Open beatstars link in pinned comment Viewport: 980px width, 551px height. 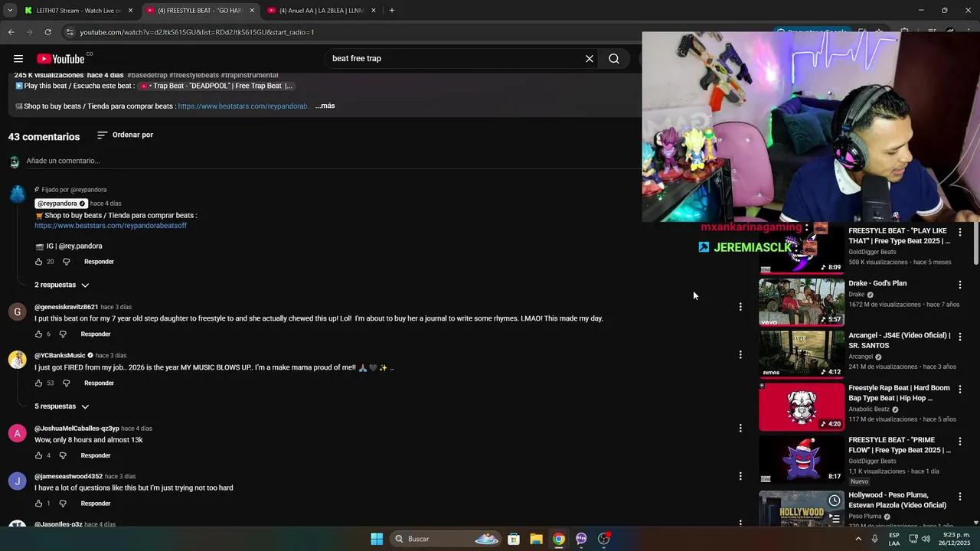(111, 226)
